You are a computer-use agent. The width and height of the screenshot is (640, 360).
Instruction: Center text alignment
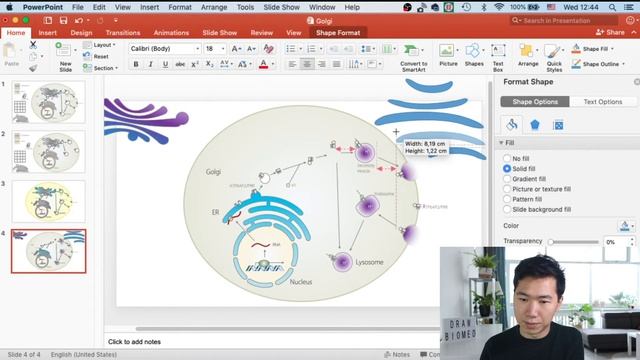(307, 64)
